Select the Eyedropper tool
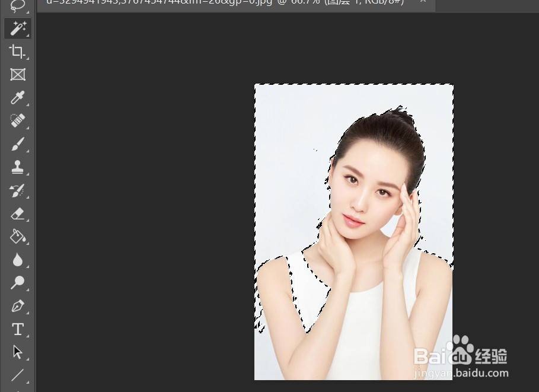 click(x=18, y=98)
